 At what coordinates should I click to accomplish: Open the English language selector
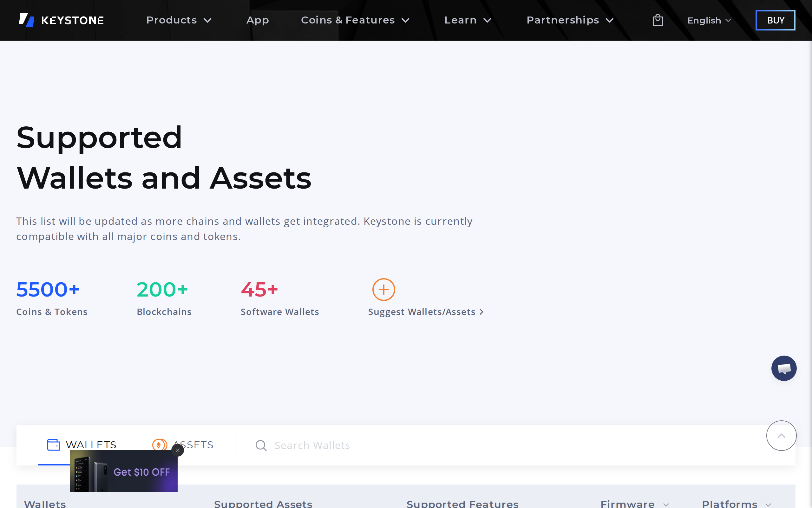coord(709,21)
